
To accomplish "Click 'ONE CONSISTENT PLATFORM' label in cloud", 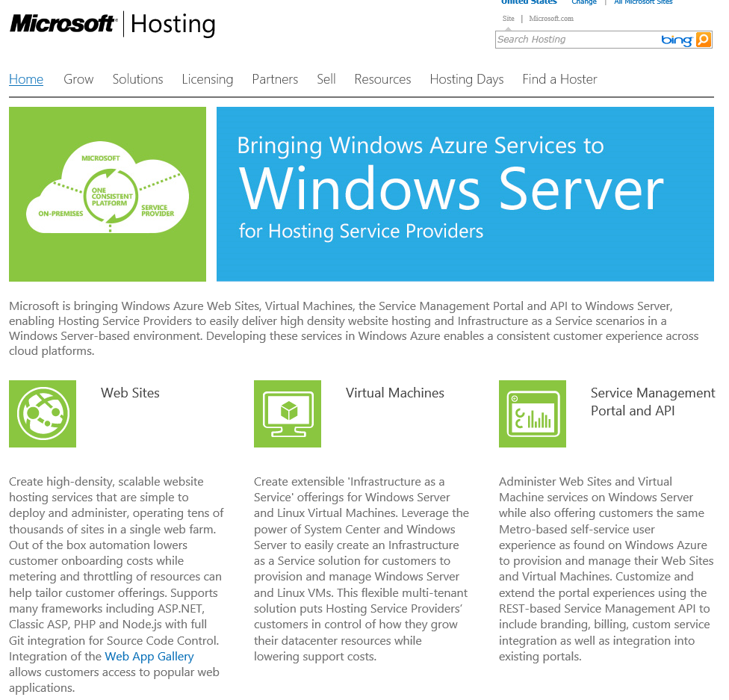I will point(111,196).
